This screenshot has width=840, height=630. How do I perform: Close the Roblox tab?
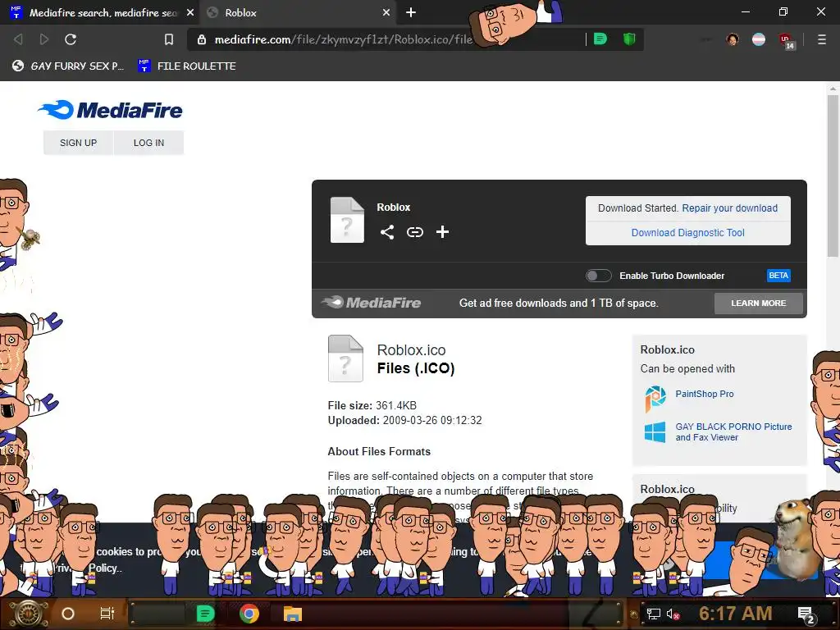click(x=386, y=12)
